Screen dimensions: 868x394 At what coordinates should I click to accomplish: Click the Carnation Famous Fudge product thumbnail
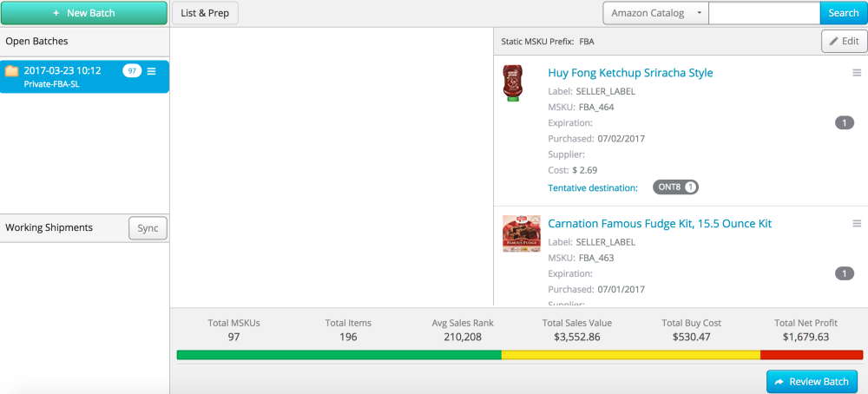(522, 233)
